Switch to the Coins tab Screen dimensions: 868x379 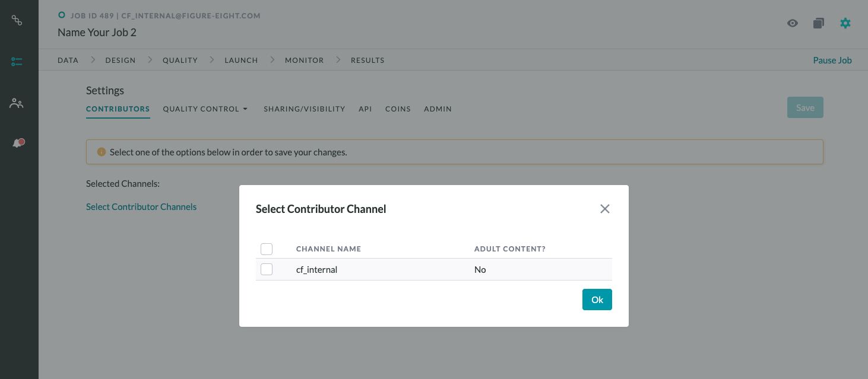pyautogui.click(x=398, y=109)
